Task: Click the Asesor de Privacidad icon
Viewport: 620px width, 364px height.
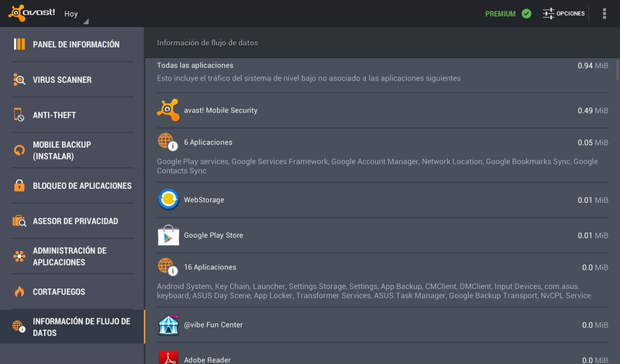Action: coord(19,221)
